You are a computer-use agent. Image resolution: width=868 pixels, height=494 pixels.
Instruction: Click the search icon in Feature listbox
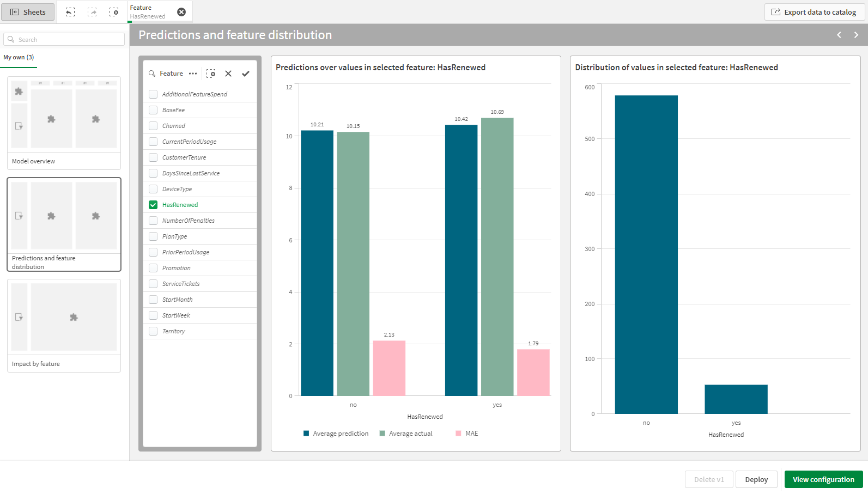[x=152, y=74]
